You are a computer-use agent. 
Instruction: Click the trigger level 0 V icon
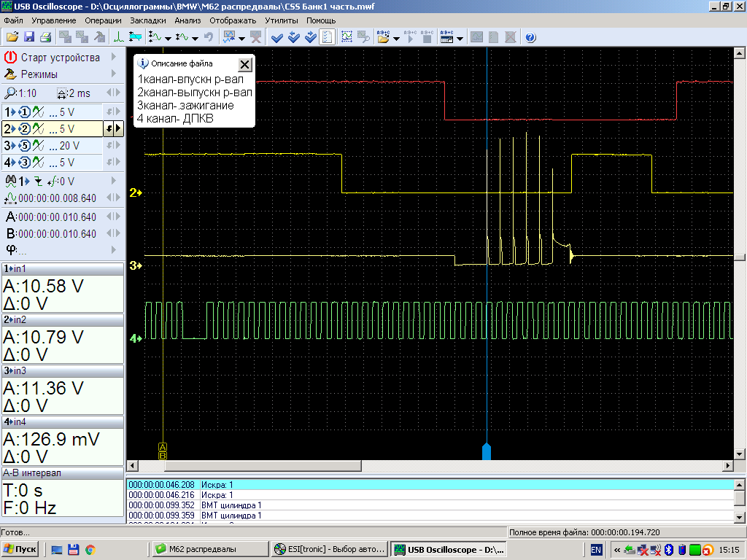point(53,181)
